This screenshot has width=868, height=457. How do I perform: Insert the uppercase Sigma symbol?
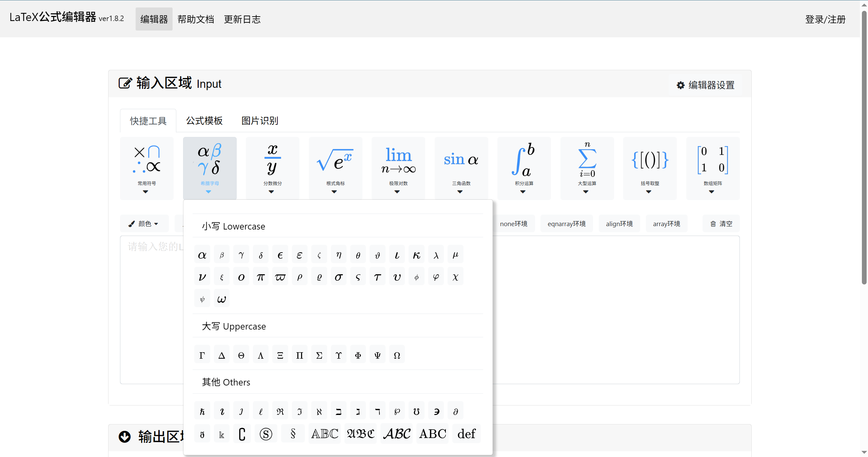click(319, 355)
